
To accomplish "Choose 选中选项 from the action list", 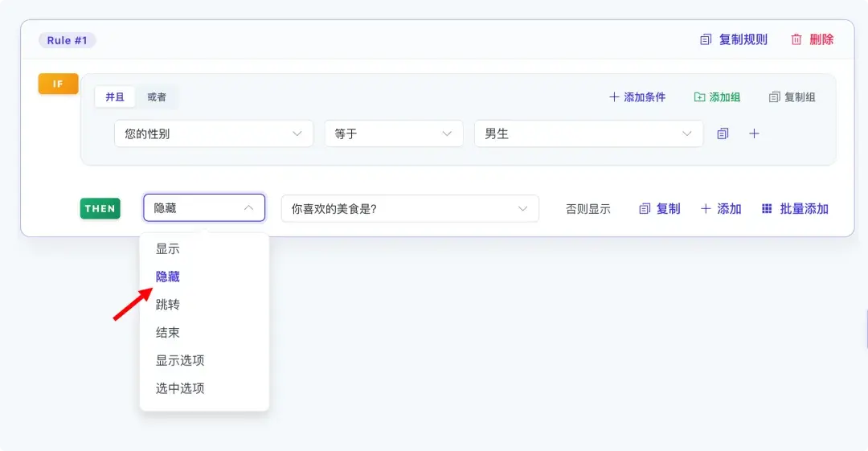I will (204, 388).
